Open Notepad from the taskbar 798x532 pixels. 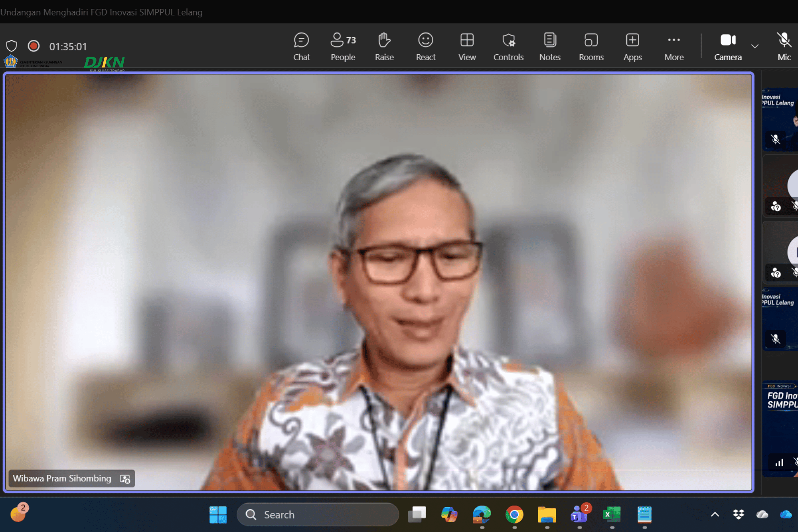[644, 514]
